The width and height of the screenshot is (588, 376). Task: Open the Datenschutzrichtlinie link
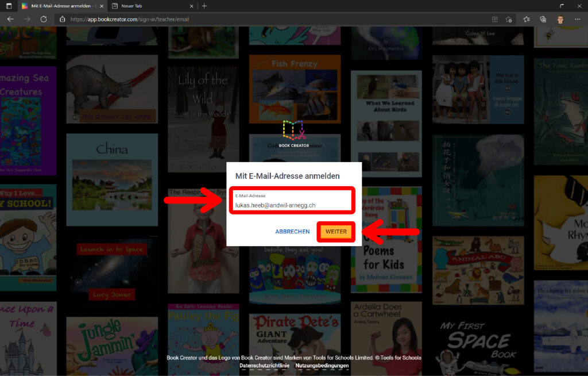tap(264, 366)
